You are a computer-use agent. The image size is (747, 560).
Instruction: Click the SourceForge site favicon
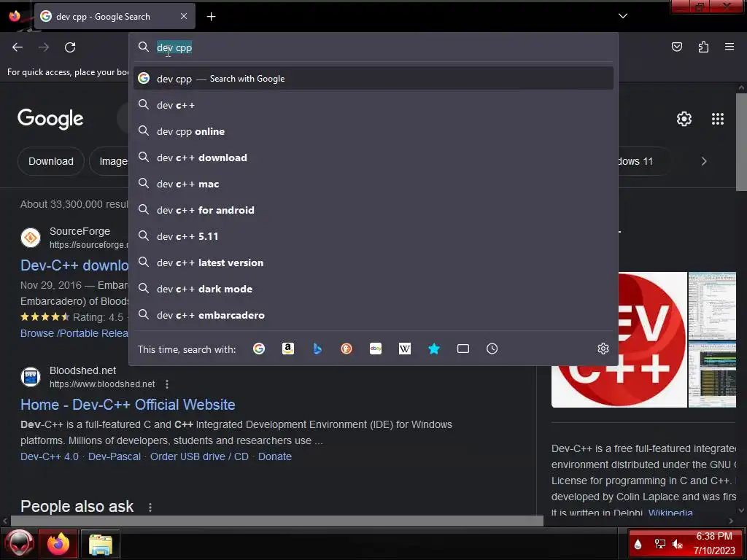tap(31, 238)
